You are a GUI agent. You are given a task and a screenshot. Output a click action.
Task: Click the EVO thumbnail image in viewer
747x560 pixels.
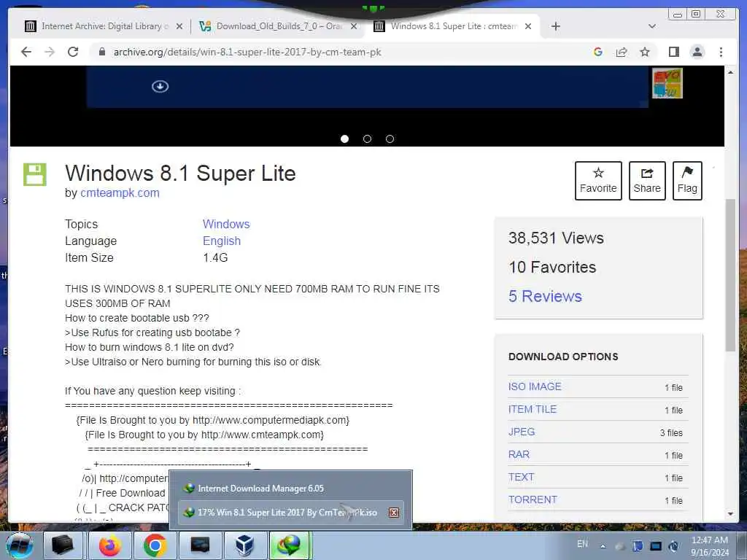[x=667, y=83]
